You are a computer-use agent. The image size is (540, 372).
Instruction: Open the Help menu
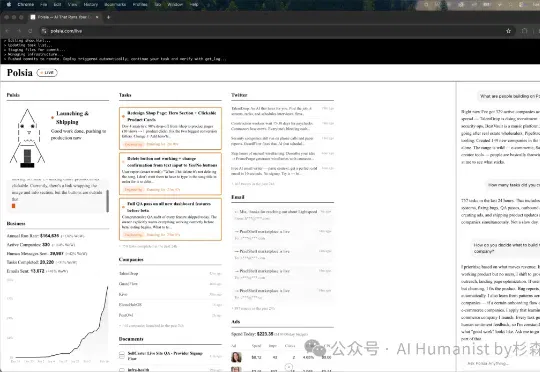(x=194, y=4)
